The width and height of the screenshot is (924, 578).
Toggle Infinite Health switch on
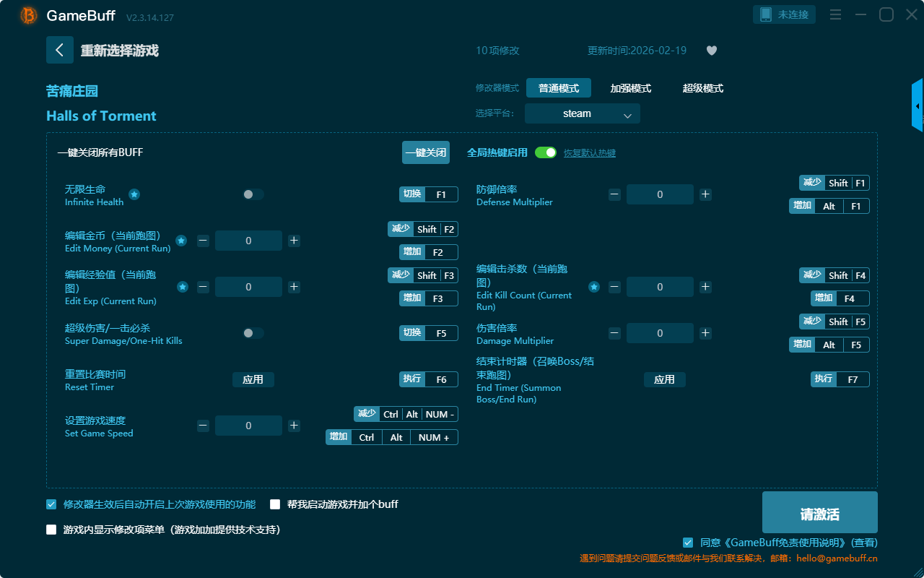coord(253,194)
